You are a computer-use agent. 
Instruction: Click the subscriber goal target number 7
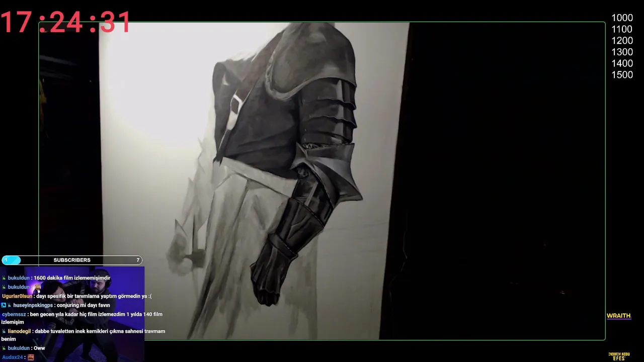138,260
